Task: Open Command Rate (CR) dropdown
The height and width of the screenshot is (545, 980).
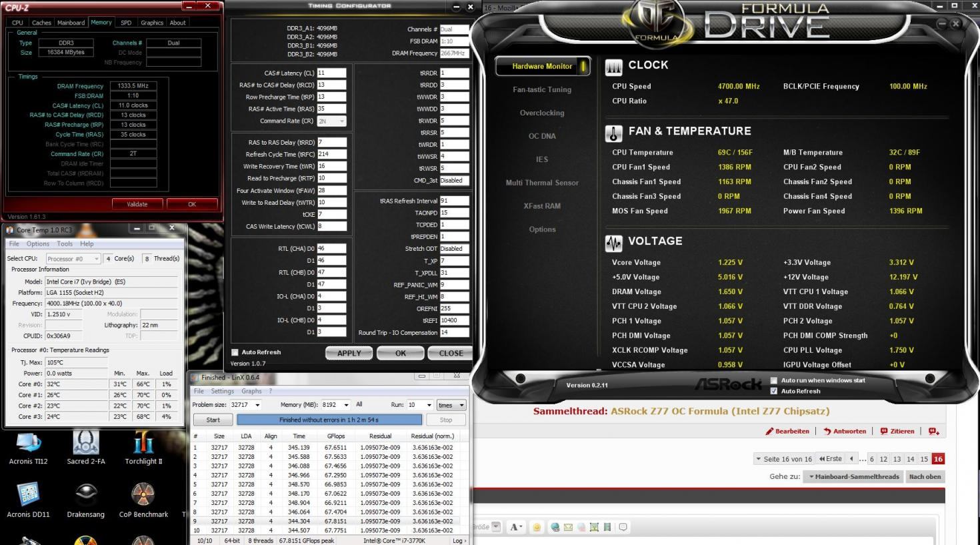Action: 332,121
